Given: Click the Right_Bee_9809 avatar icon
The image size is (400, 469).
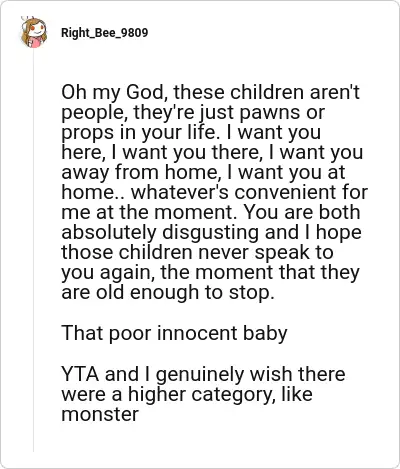Looking at the screenshot, I should pyautogui.click(x=33, y=32).
